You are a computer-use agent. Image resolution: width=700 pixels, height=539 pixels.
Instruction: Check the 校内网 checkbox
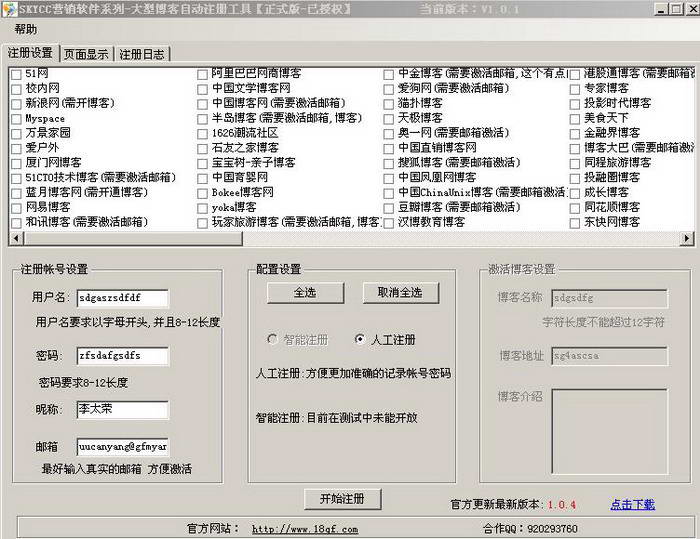click(x=16, y=89)
